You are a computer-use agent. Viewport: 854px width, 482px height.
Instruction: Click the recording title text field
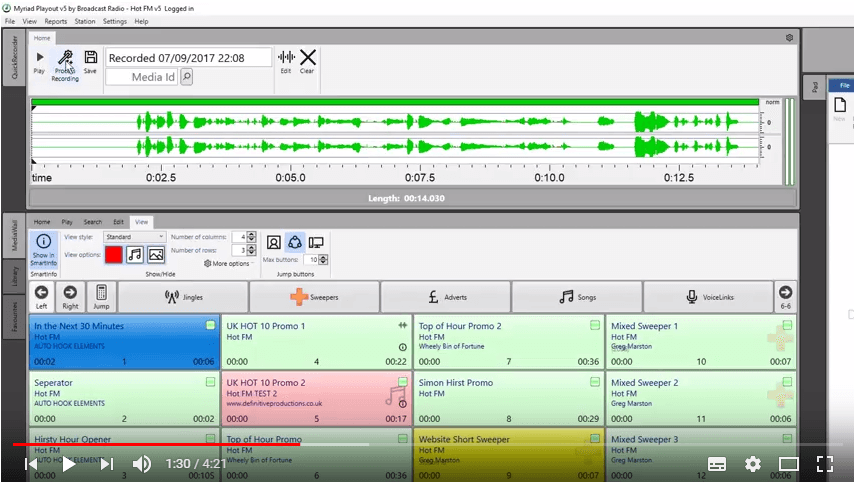pyautogui.click(x=188, y=58)
